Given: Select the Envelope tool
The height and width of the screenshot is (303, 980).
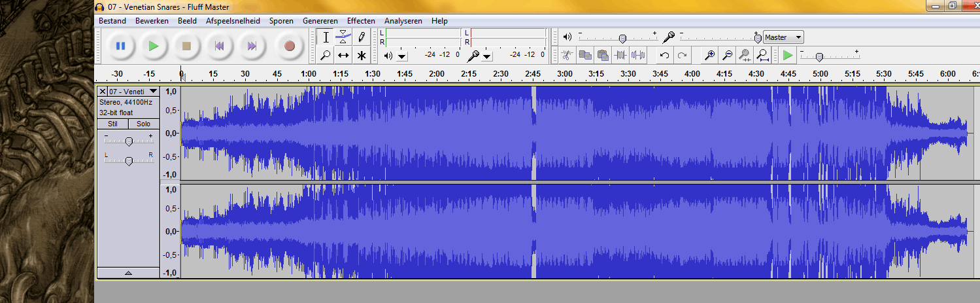Looking at the screenshot, I should (343, 37).
